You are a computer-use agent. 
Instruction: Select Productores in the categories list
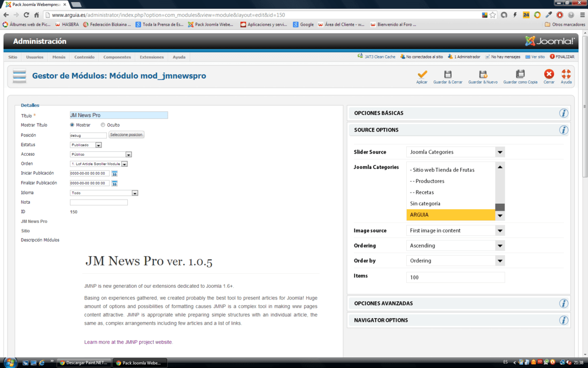pos(451,181)
